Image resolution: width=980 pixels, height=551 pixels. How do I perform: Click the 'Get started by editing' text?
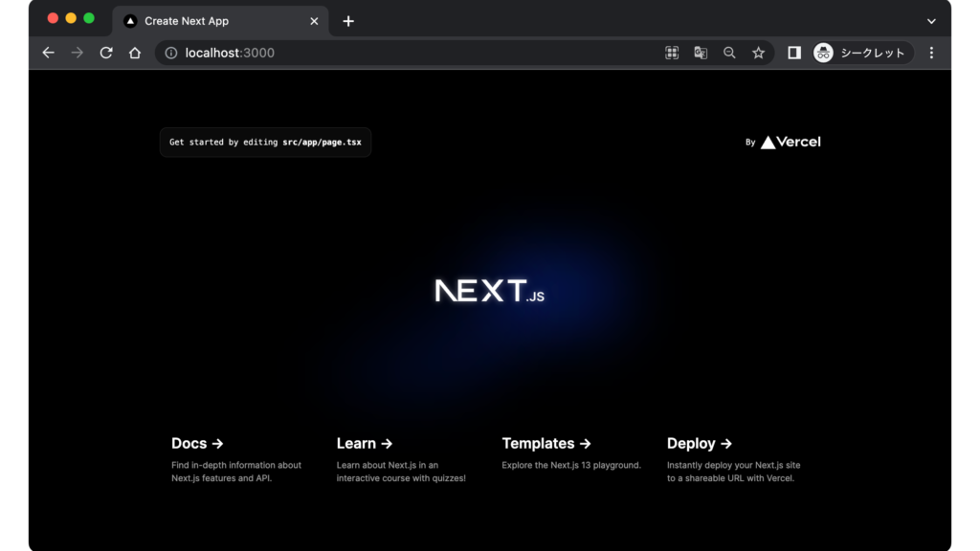224,143
